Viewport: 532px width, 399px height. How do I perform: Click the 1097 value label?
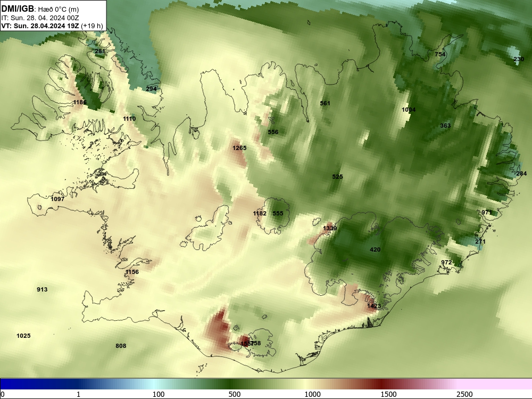[x=57, y=199]
